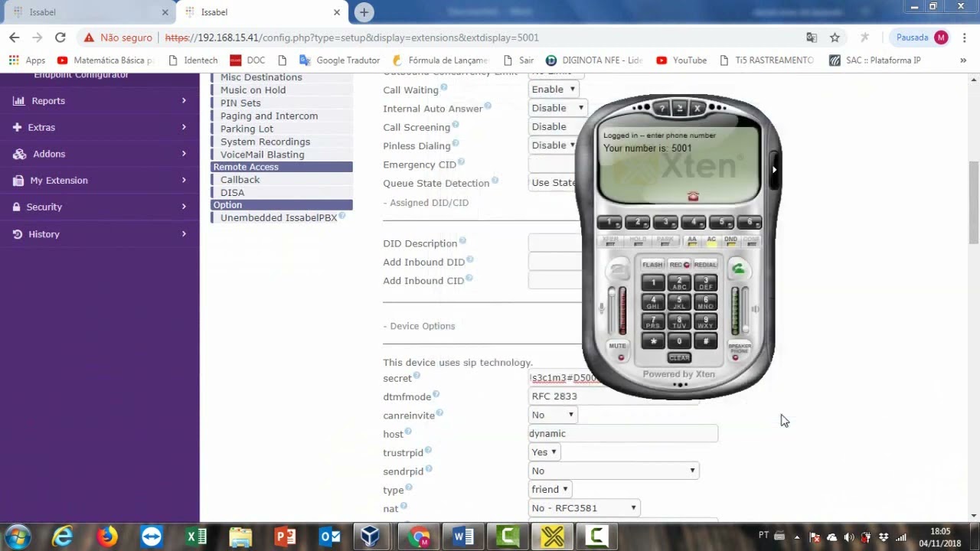Screen dimensions: 980x551
Task: Open the Pinless Dialing dropdown
Action: [x=554, y=145]
